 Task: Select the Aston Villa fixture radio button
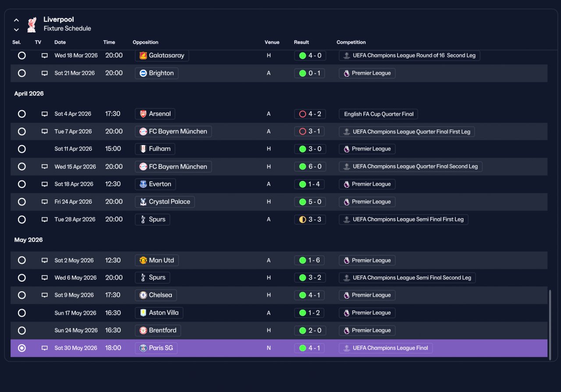pos(21,313)
